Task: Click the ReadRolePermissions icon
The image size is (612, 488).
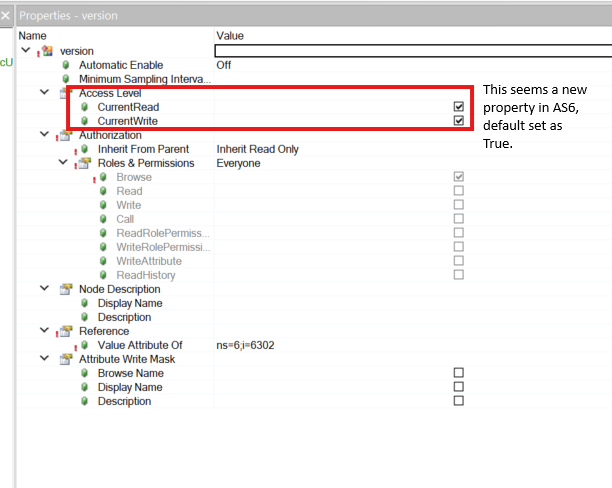Action: pyautogui.click(x=103, y=233)
